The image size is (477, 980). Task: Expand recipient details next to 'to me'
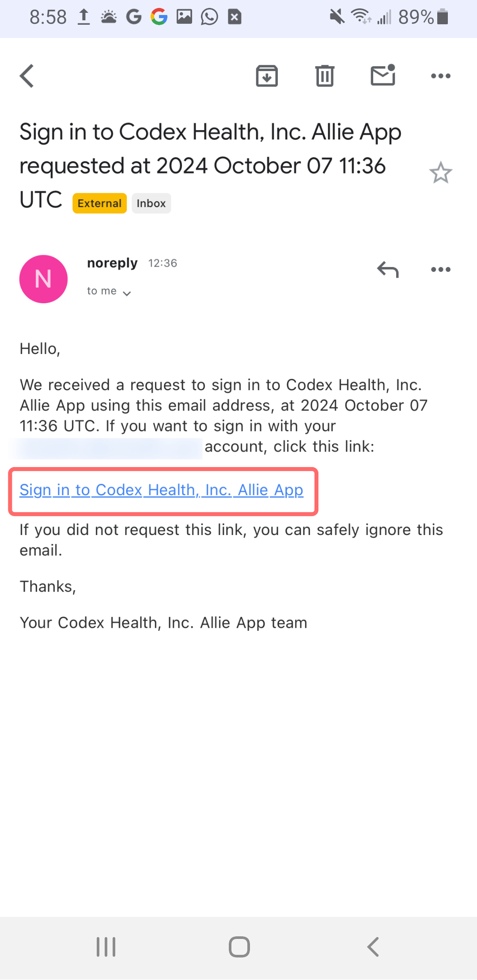tap(127, 293)
